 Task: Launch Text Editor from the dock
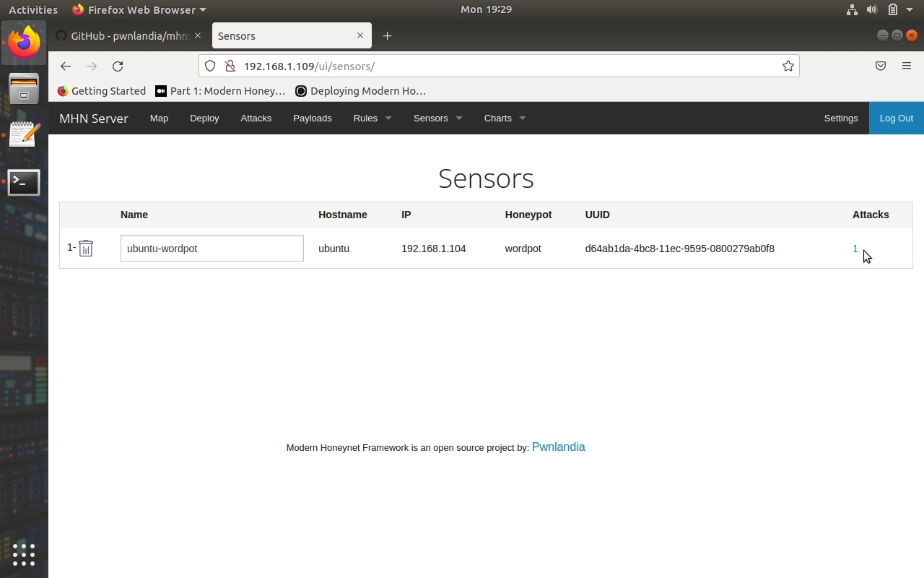coord(24,135)
